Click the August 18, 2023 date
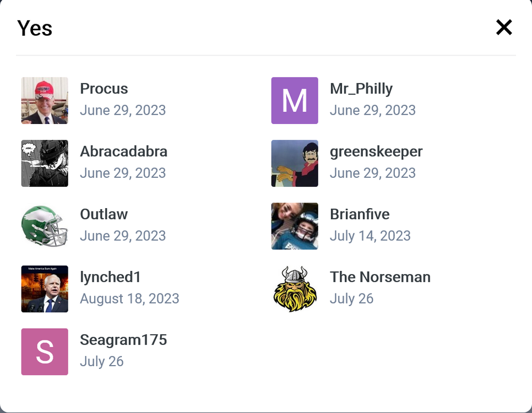532x413 pixels. pyautogui.click(x=129, y=298)
